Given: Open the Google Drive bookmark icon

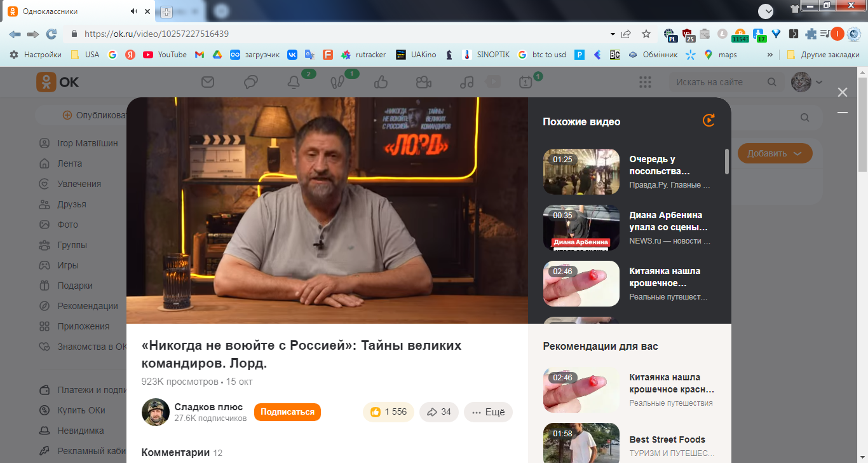Looking at the screenshot, I should point(217,55).
